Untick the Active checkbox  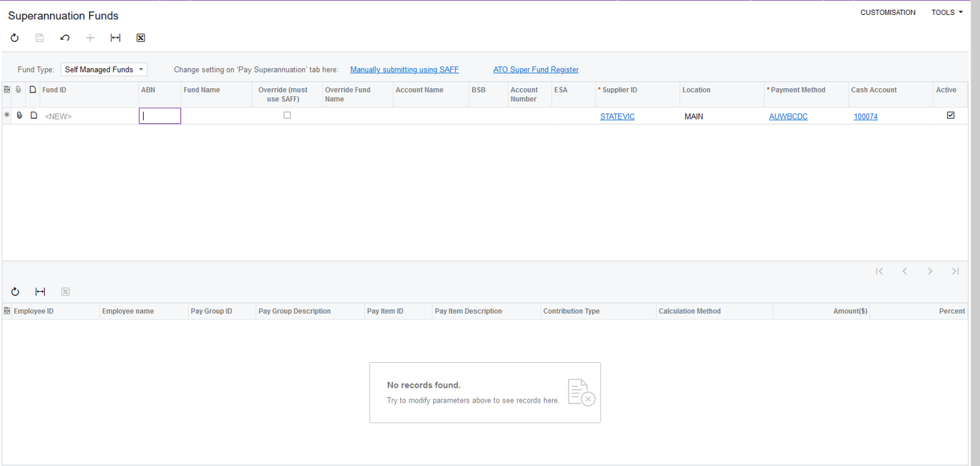(x=950, y=115)
